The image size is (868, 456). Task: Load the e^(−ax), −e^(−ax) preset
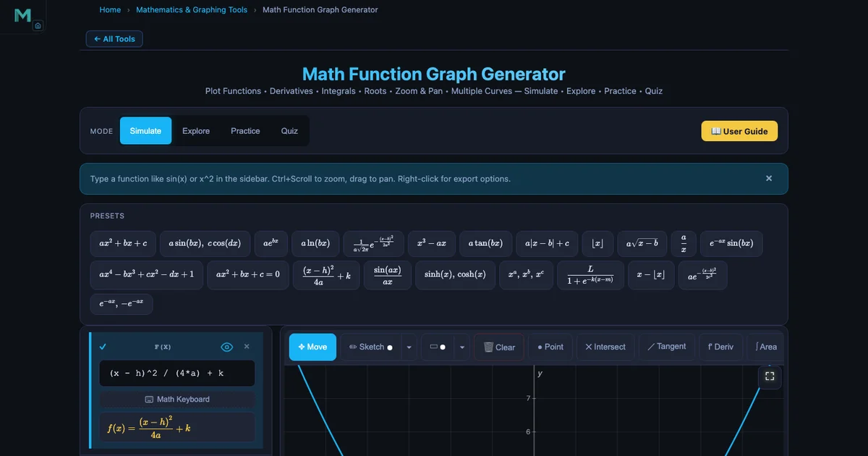[122, 304]
